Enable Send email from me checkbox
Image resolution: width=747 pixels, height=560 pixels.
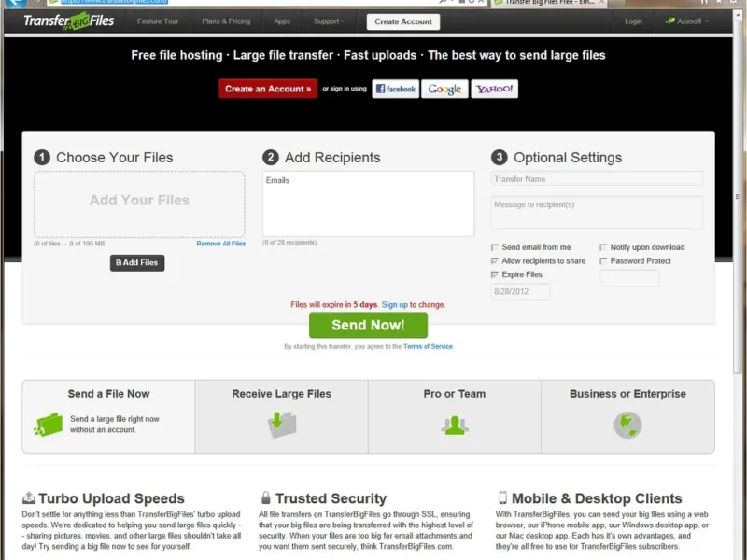[495, 247]
